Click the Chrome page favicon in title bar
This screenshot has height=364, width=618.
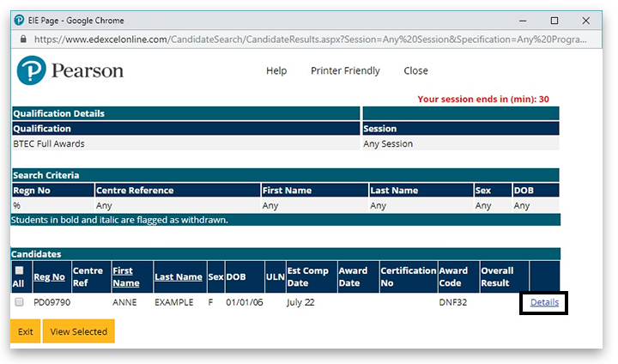point(20,20)
